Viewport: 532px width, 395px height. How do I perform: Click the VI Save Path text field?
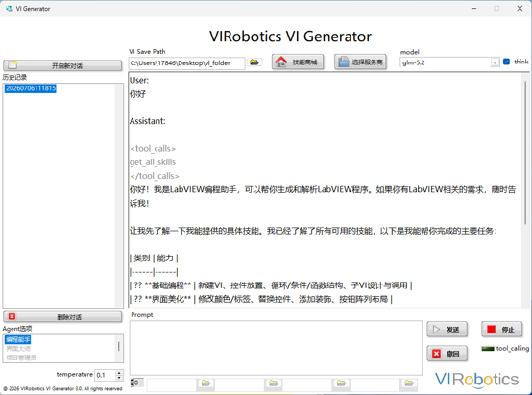coord(186,63)
